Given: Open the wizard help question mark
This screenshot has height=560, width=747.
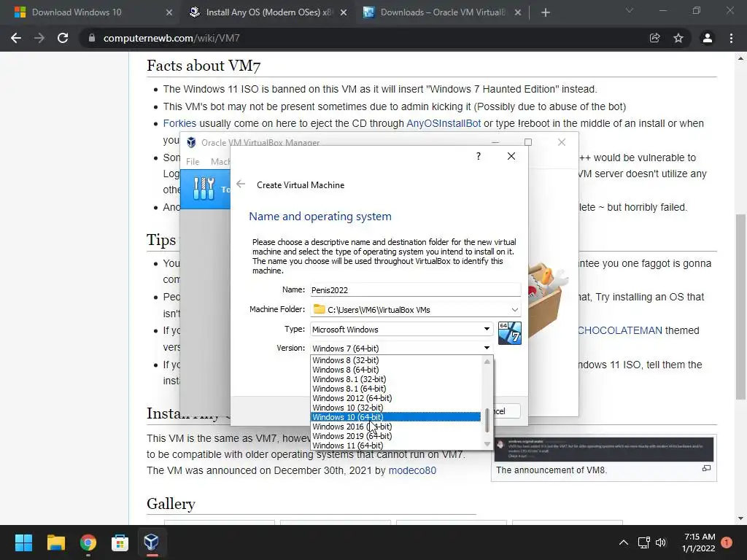Looking at the screenshot, I should pyautogui.click(x=479, y=156).
